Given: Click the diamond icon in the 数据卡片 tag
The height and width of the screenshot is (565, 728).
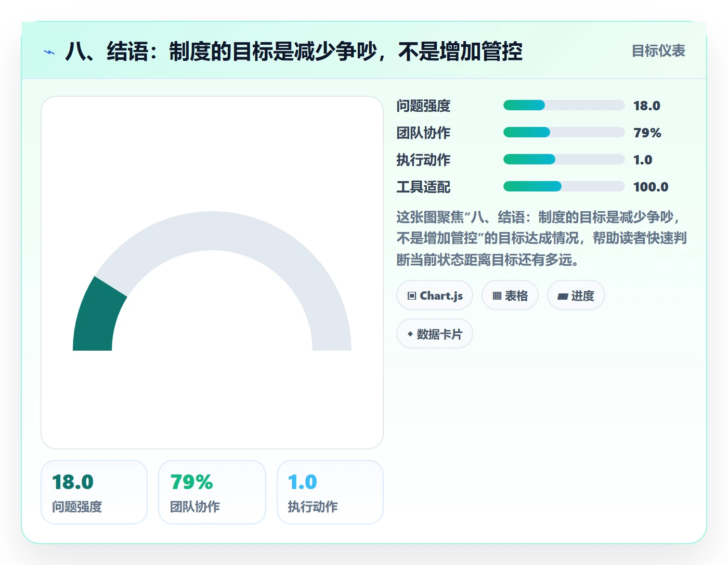Looking at the screenshot, I should coord(410,334).
